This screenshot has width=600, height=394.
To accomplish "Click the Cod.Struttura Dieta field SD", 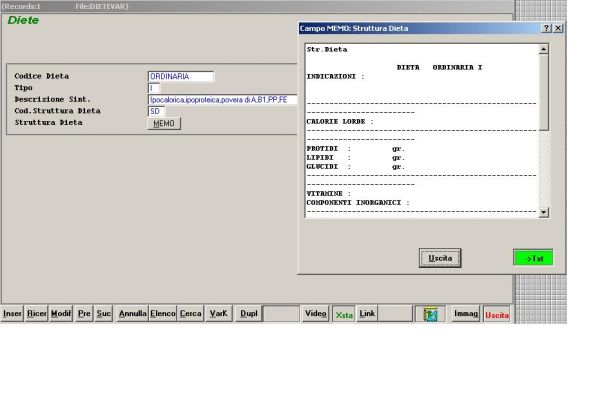I will coord(156,111).
